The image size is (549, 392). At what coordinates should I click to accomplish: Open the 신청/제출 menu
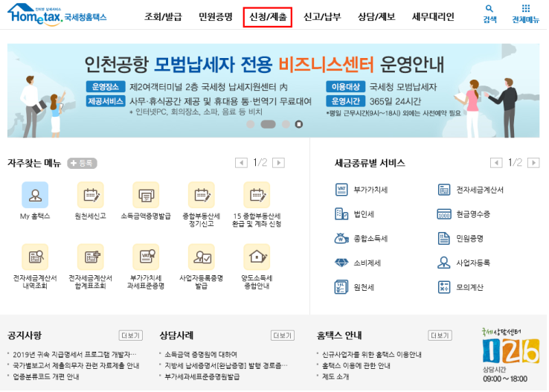[268, 17]
